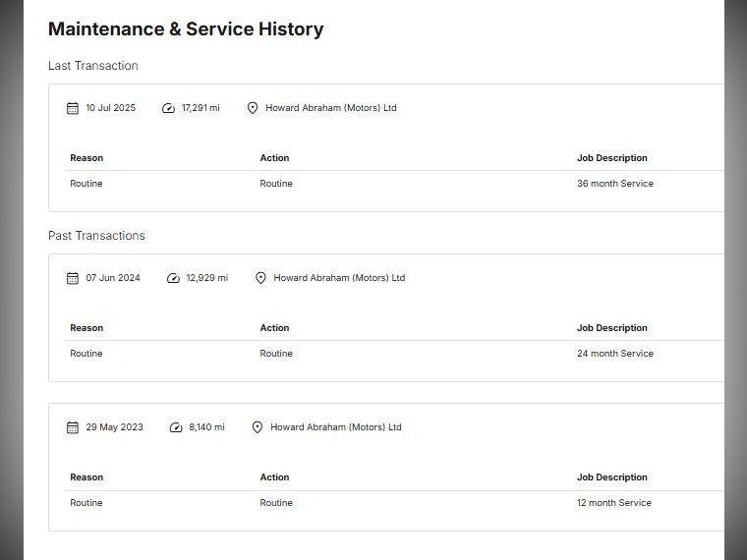Select the 36 month Service job description
This screenshot has width=747, height=560.
(x=614, y=184)
